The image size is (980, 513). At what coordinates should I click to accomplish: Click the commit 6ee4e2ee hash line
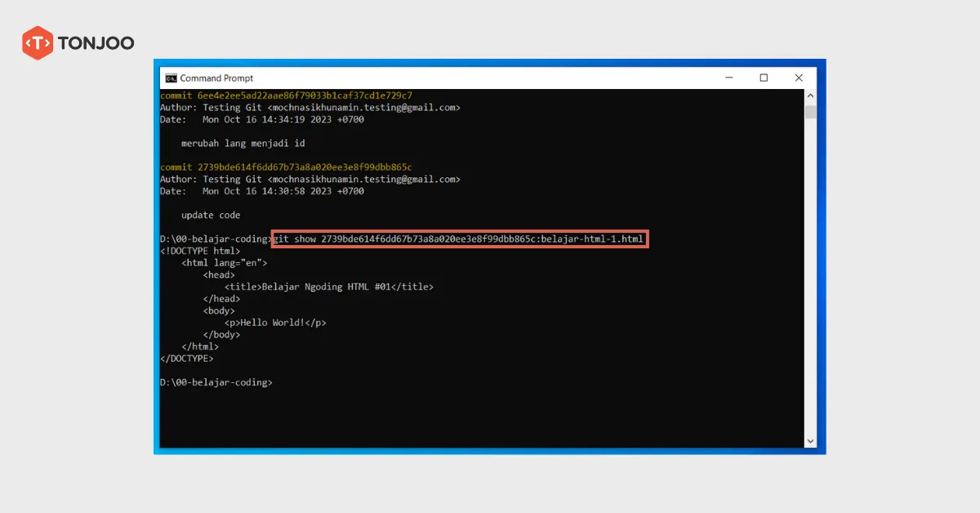point(286,96)
